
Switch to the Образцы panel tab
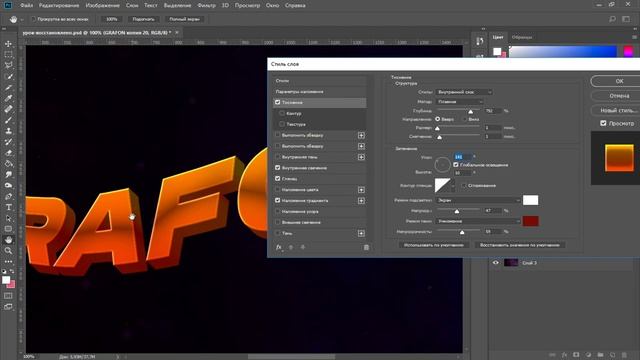[522, 37]
